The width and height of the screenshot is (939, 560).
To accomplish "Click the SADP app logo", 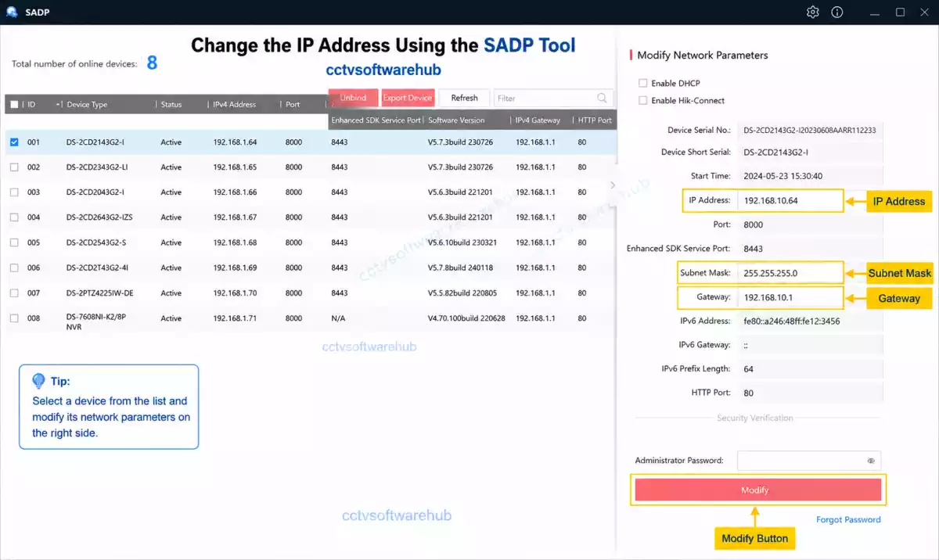I will pyautogui.click(x=12, y=12).
